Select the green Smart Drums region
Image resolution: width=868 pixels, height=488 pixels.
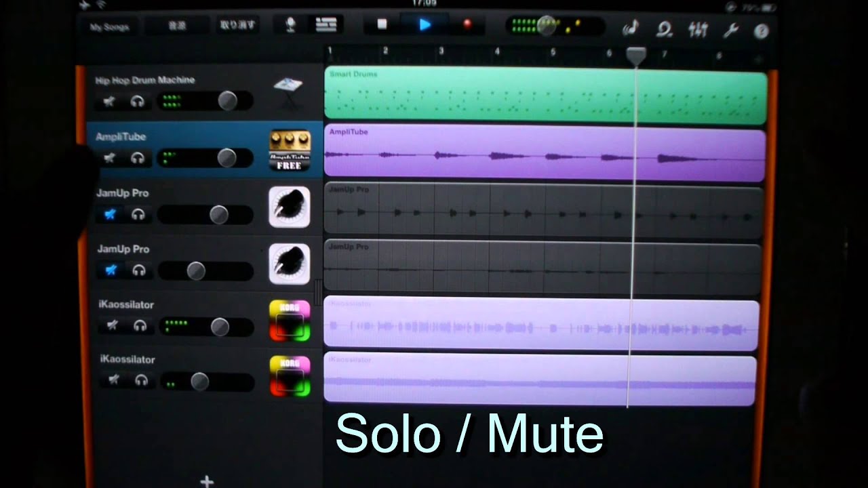(x=546, y=96)
